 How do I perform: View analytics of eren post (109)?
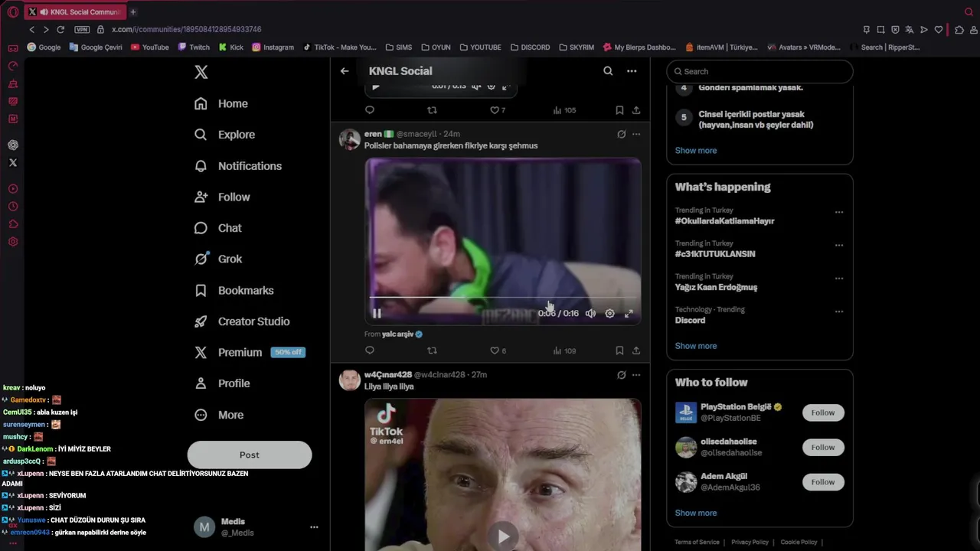564,350
